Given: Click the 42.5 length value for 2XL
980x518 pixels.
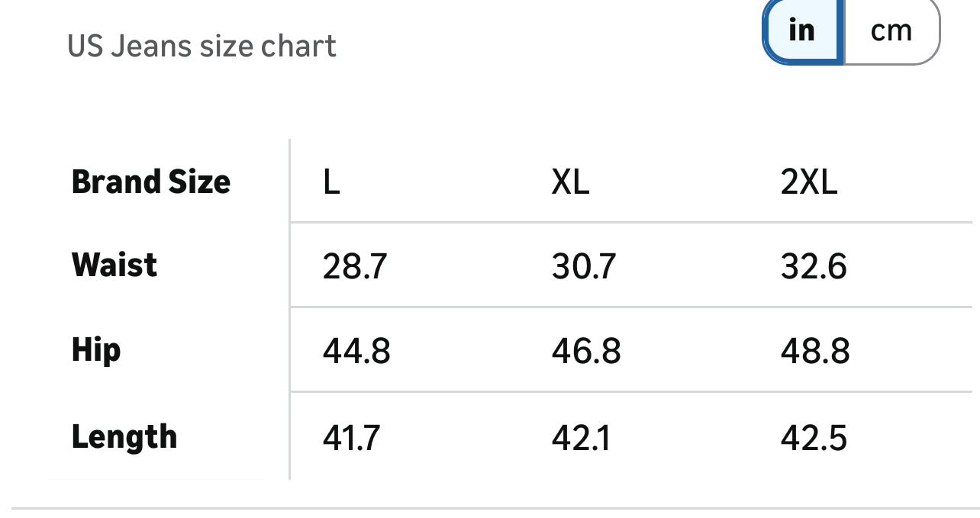Looking at the screenshot, I should 814,439.
